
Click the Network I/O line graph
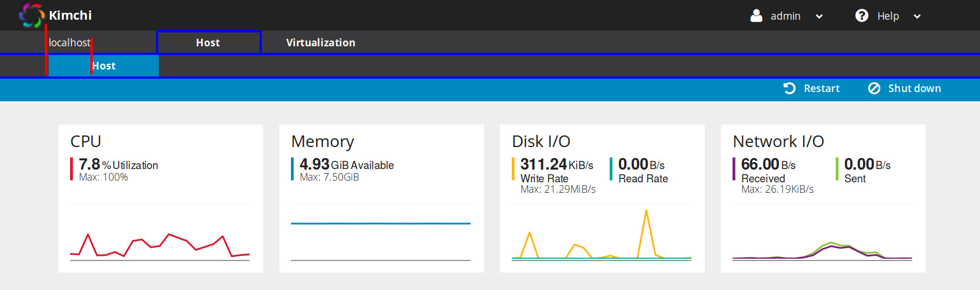[x=822, y=250]
